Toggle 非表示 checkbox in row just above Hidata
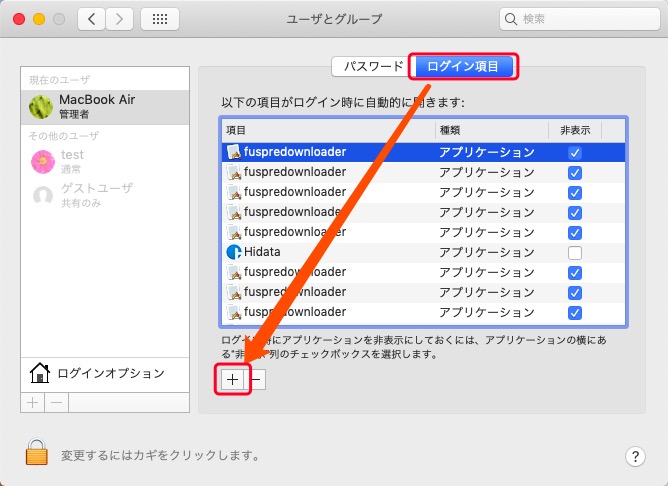The height and width of the screenshot is (486, 668). 575,233
